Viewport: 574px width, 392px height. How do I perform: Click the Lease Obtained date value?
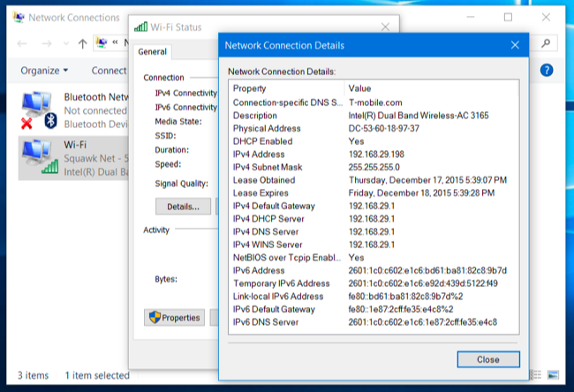click(x=427, y=180)
